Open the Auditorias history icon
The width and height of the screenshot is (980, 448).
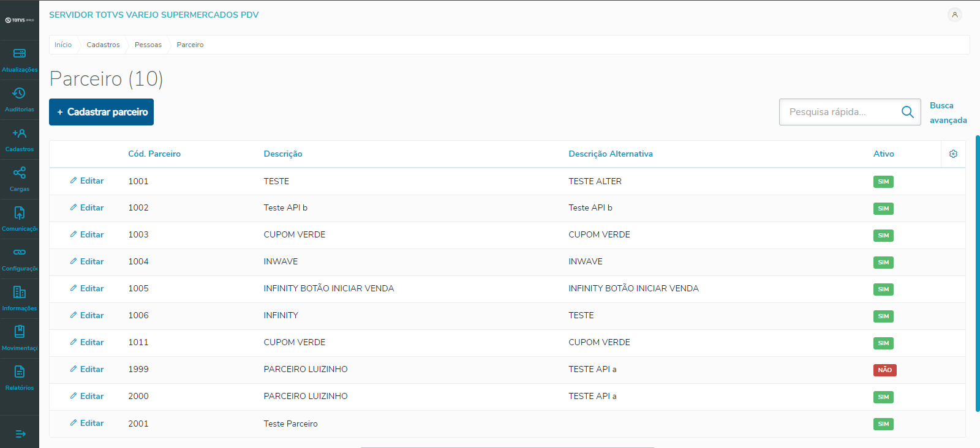click(19, 94)
